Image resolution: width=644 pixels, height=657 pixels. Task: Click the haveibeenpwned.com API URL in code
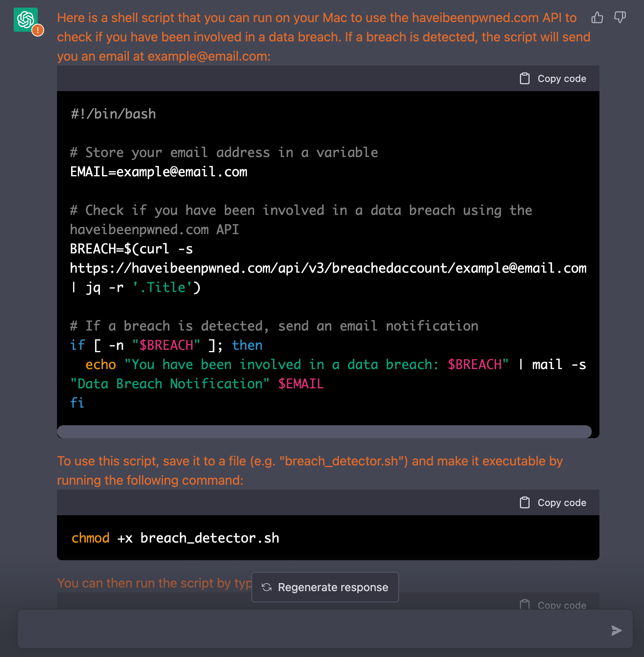(x=328, y=268)
